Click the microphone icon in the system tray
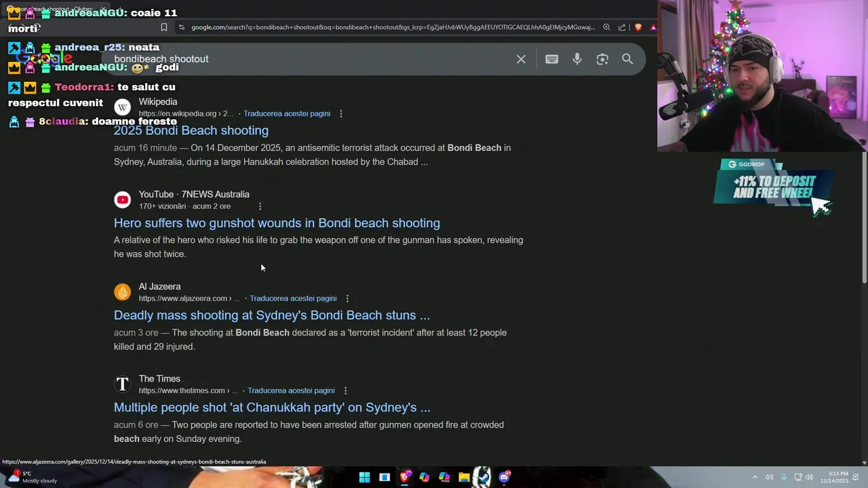 pos(784,477)
